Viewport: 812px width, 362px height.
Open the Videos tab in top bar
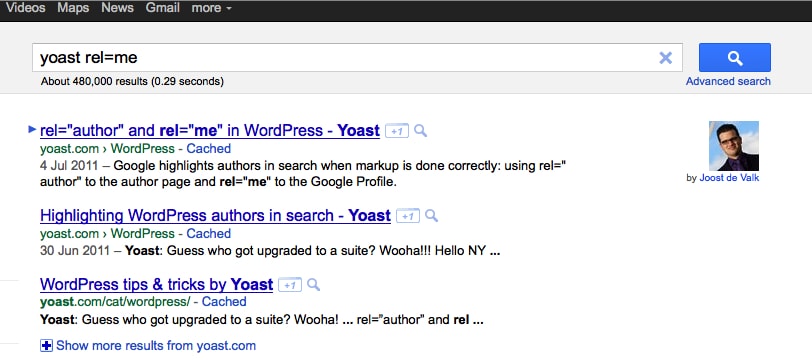point(25,8)
